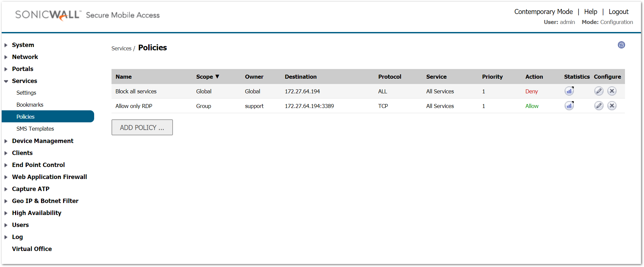Edit the Block all services policy
644x267 pixels.
pos(599,91)
